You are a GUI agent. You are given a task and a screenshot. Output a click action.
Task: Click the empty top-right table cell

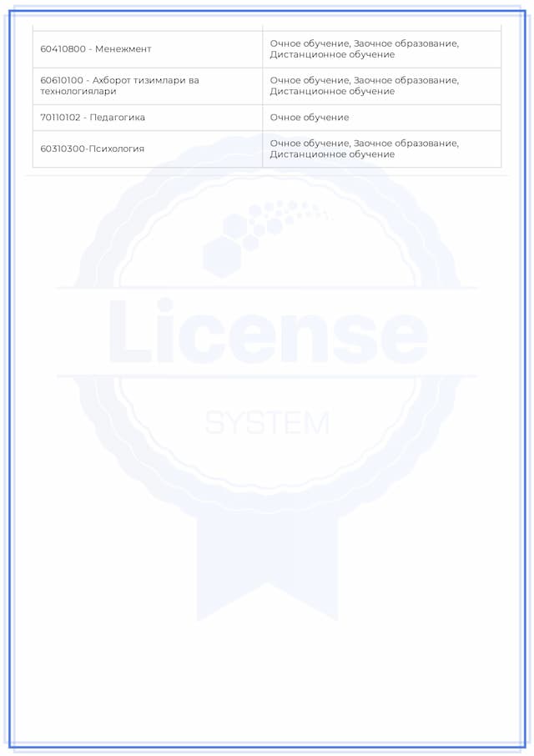click(381, 26)
